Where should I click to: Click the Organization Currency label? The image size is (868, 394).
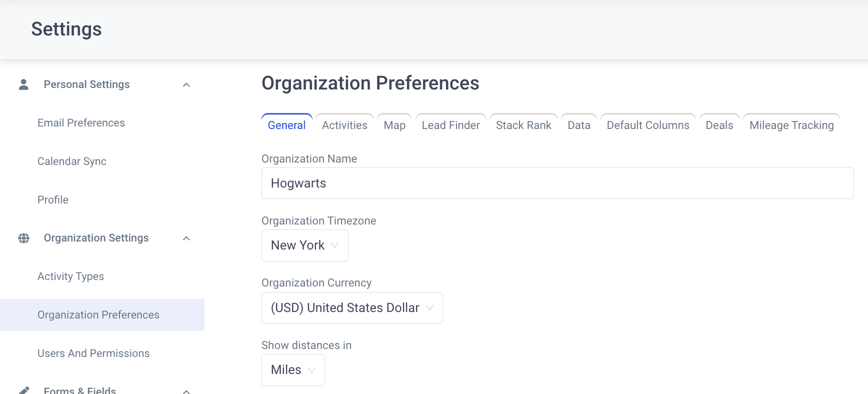(316, 283)
